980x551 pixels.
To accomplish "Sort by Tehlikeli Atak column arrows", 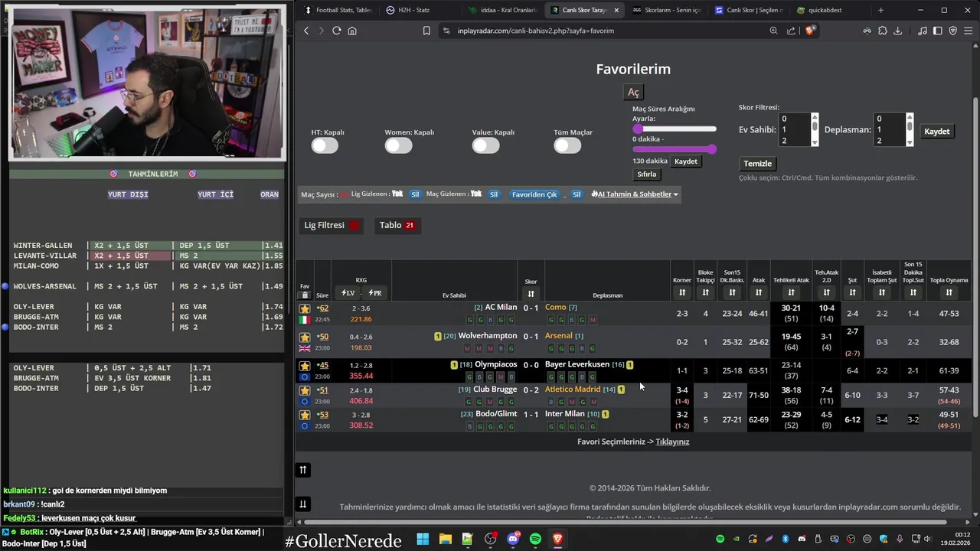I will 791,292.
